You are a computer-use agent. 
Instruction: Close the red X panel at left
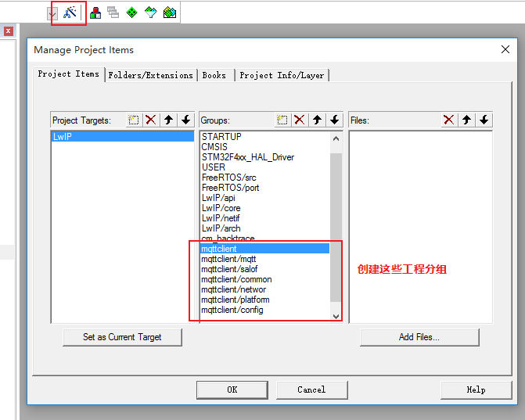[x=9, y=31]
